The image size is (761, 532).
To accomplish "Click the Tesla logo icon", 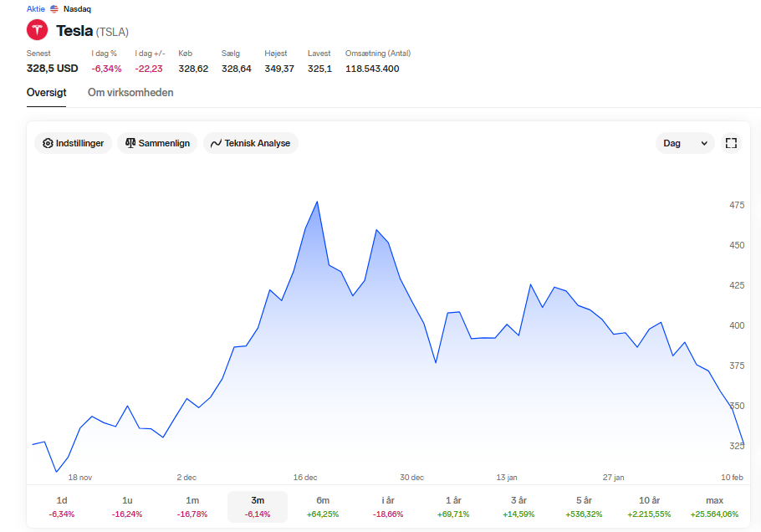I will [x=37, y=30].
